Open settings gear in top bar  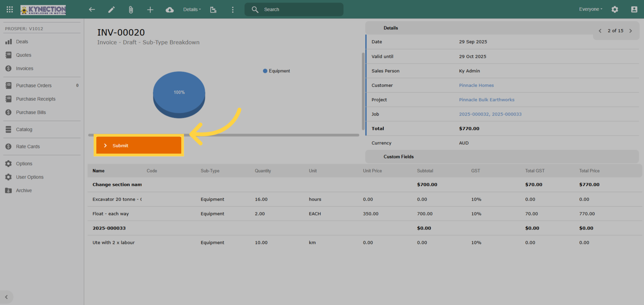point(615,9)
